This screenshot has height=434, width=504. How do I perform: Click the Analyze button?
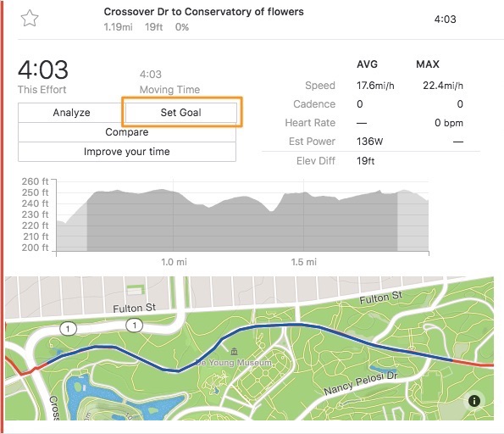pyautogui.click(x=71, y=113)
